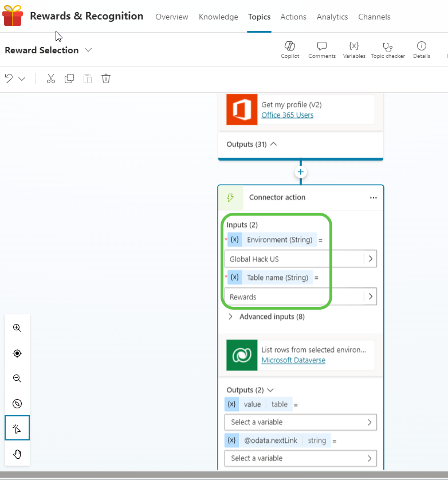This screenshot has height=480, width=448.
Task: Open the Reward Selection topic dropdown
Action: pos(88,50)
